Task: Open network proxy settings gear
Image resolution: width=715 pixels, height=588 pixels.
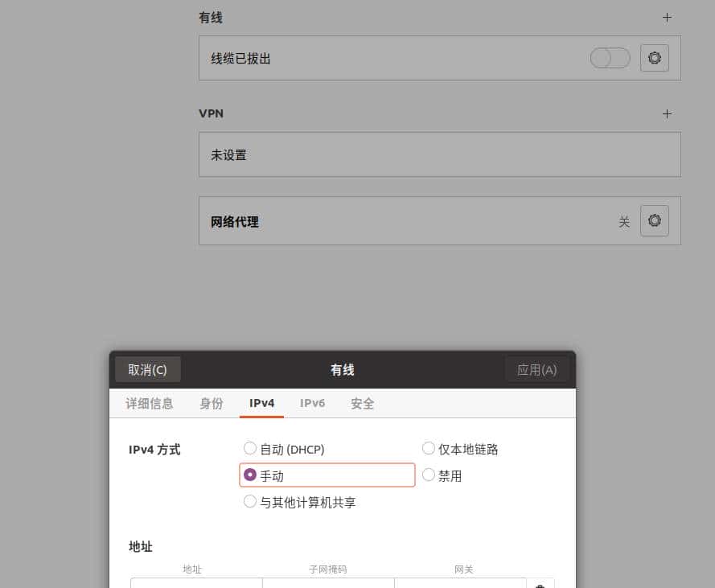Action: tap(654, 220)
